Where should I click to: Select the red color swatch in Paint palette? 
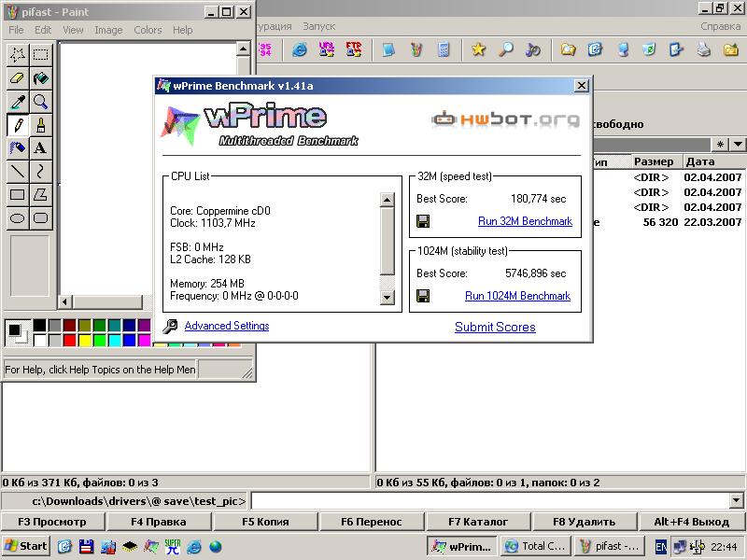[69, 341]
